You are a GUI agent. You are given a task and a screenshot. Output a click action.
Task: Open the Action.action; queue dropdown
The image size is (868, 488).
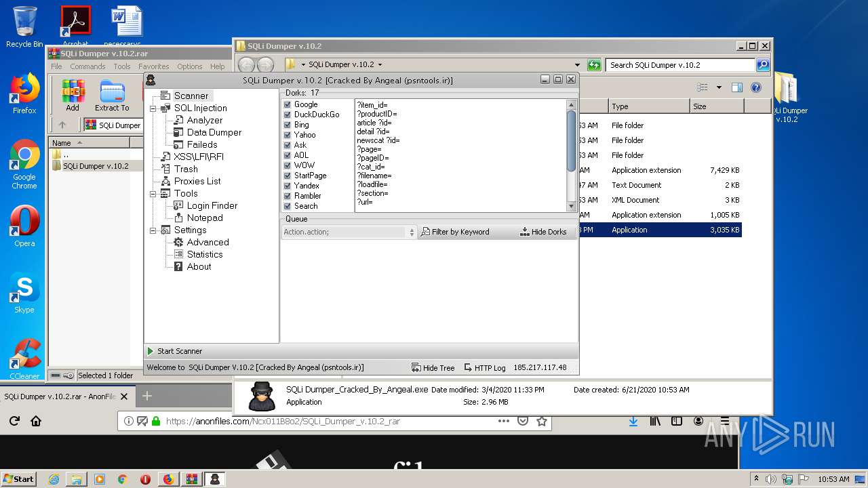click(349, 232)
